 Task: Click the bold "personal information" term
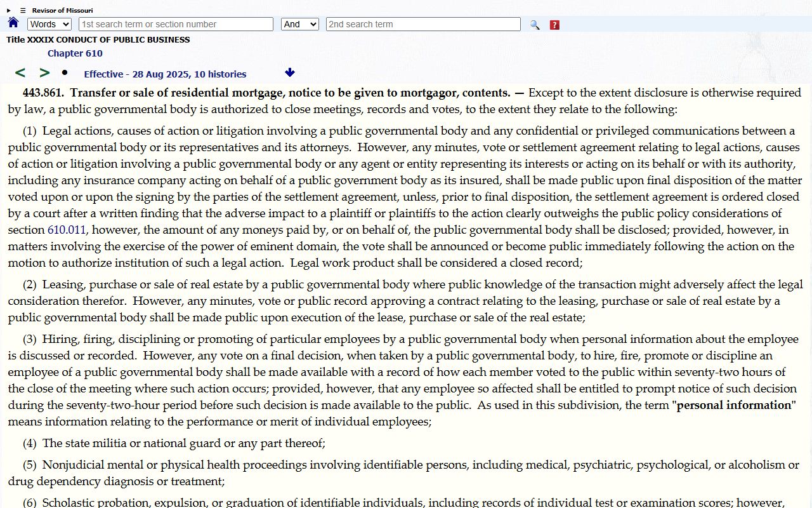(x=734, y=405)
